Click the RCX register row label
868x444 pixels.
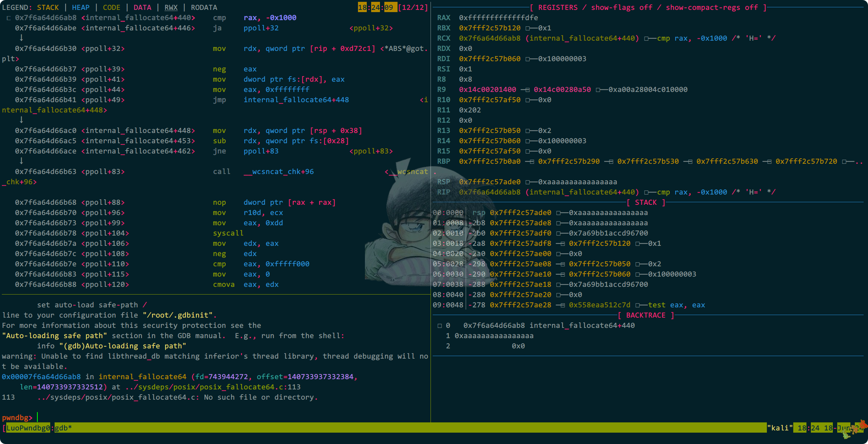click(443, 38)
